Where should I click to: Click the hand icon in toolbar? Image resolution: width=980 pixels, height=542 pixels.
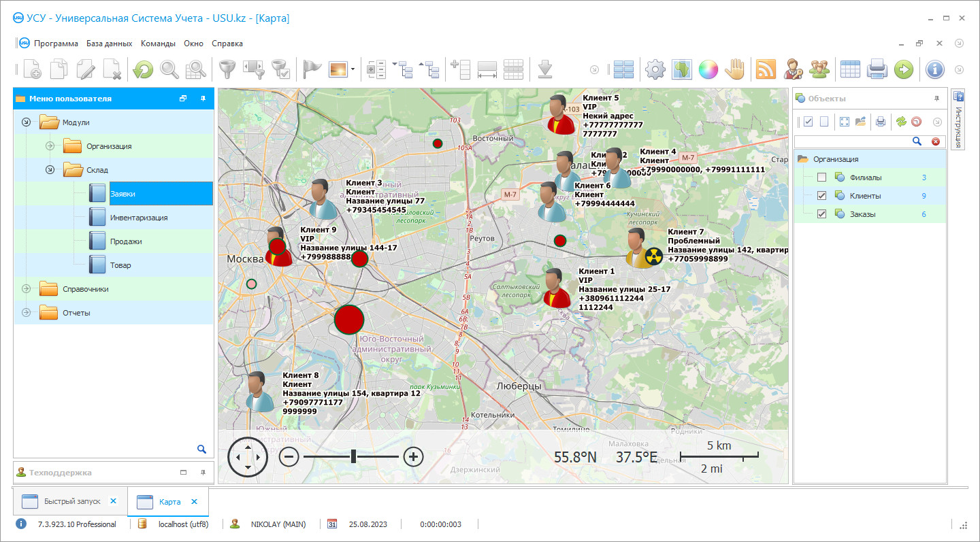tap(735, 69)
